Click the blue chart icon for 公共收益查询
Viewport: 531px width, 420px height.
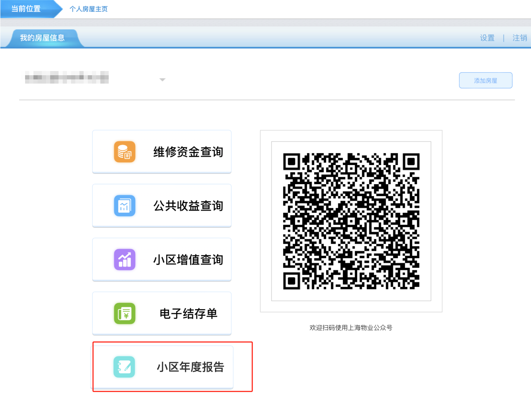124,205
